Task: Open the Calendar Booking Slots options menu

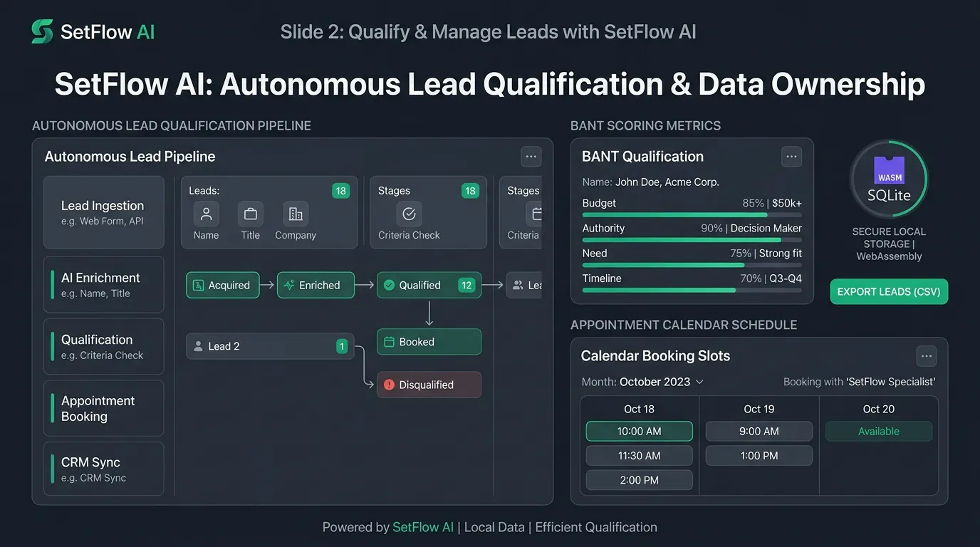Action: [926, 356]
